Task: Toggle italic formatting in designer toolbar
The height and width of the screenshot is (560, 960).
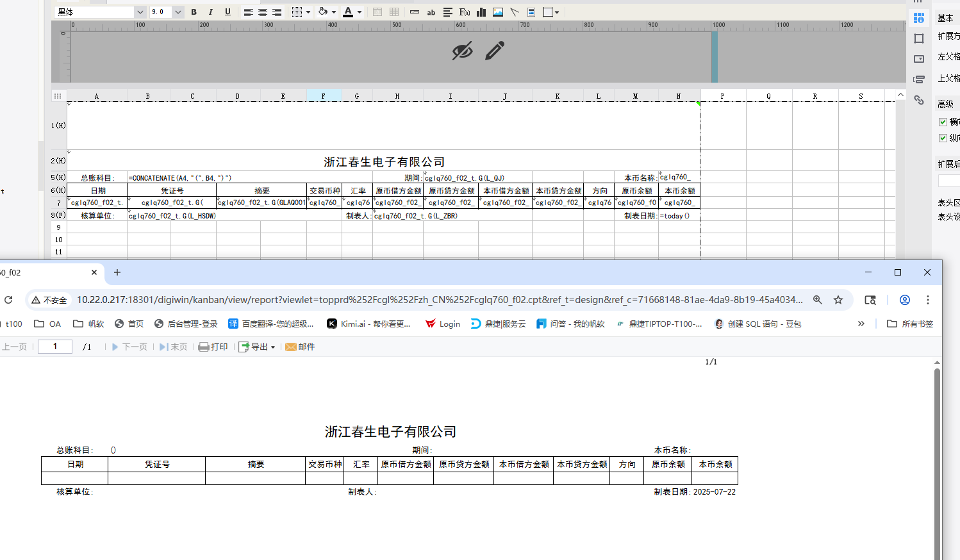Action: tap(210, 12)
